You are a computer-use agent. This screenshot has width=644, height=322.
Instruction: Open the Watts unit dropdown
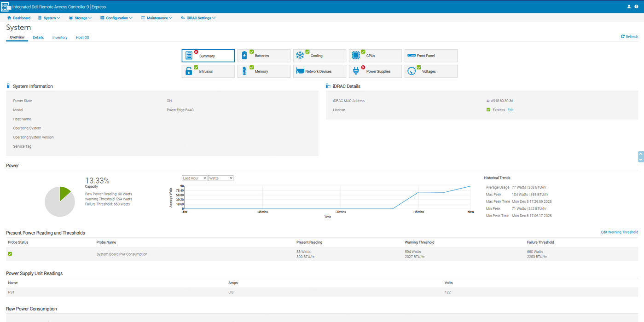coord(220,178)
